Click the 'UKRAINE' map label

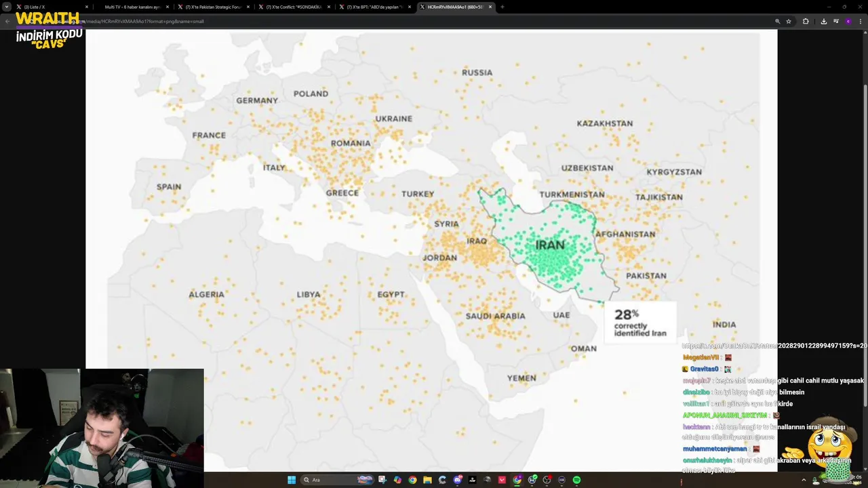393,119
